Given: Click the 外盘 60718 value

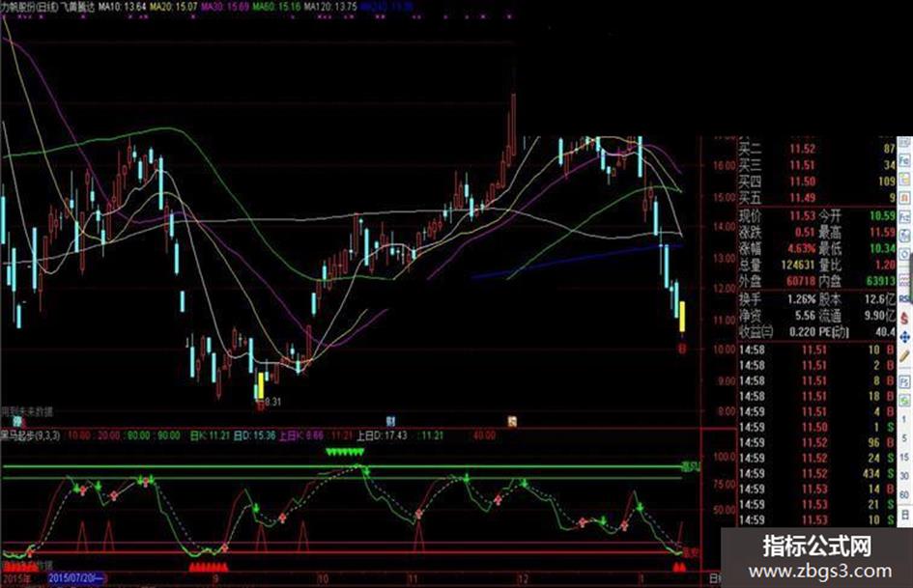Looking at the screenshot, I should tap(800, 281).
